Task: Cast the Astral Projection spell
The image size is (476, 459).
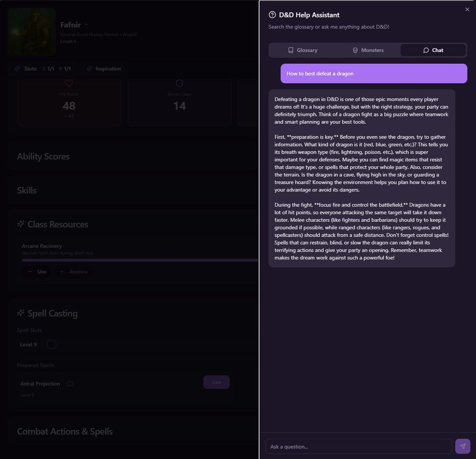Action: pyautogui.click(x=216, y=382)
